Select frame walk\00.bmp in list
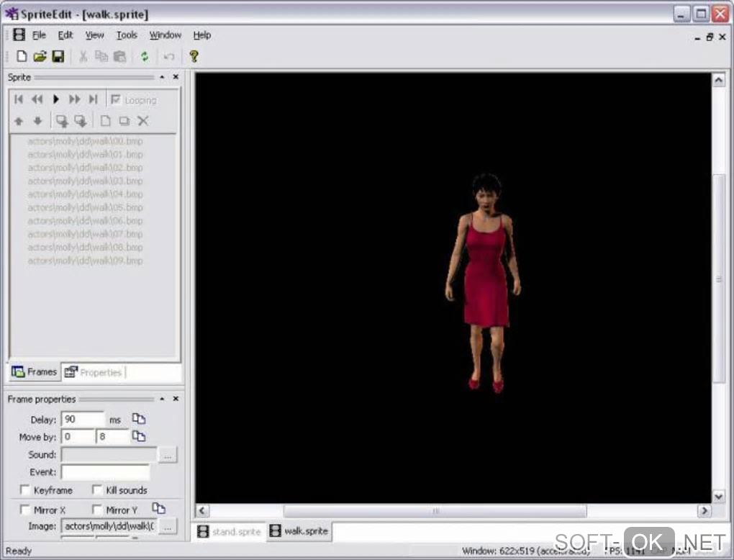The width and height of the screenshot is (734, 560). pos(85,141)
